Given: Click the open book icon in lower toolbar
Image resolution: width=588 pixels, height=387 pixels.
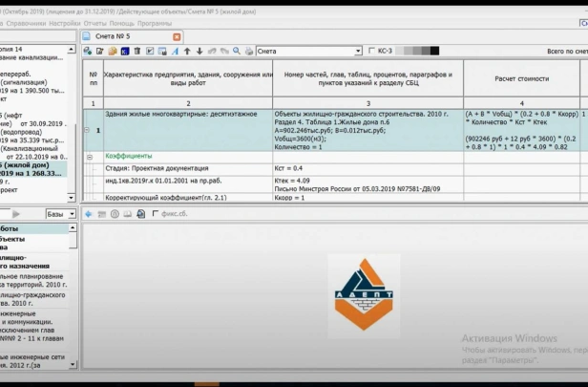Looking at the screenshot, I should coord(128,214).
